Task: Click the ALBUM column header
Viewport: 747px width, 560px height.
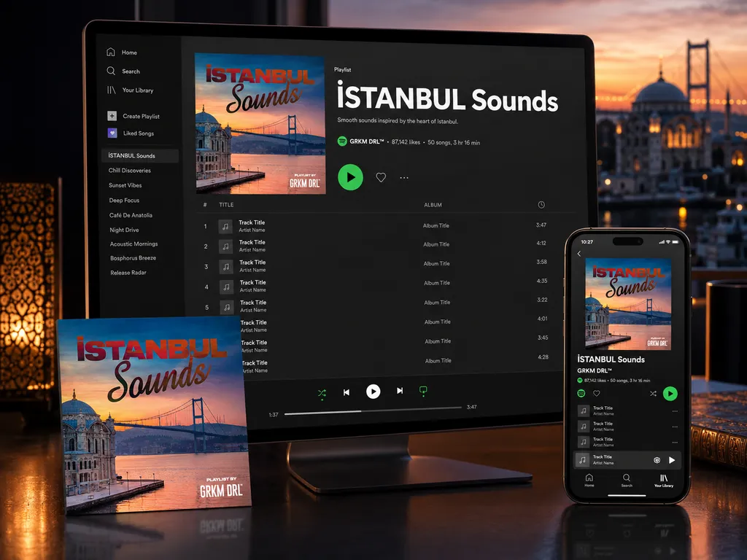Action: click(x=433, y=205)
